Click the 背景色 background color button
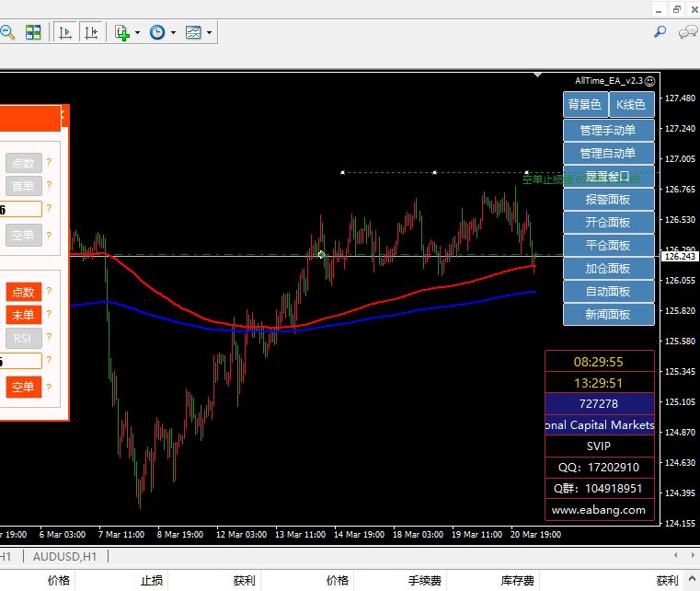This screenshot has height=591, width=700. point(584,105)
